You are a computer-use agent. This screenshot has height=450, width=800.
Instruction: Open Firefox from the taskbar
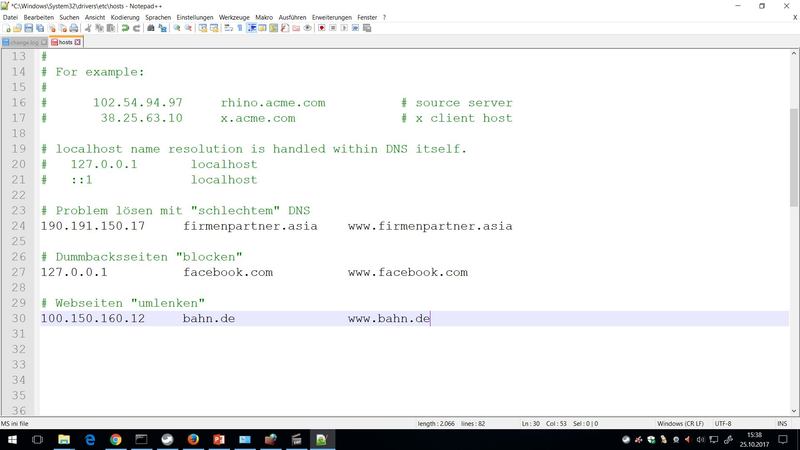[193, 439]
